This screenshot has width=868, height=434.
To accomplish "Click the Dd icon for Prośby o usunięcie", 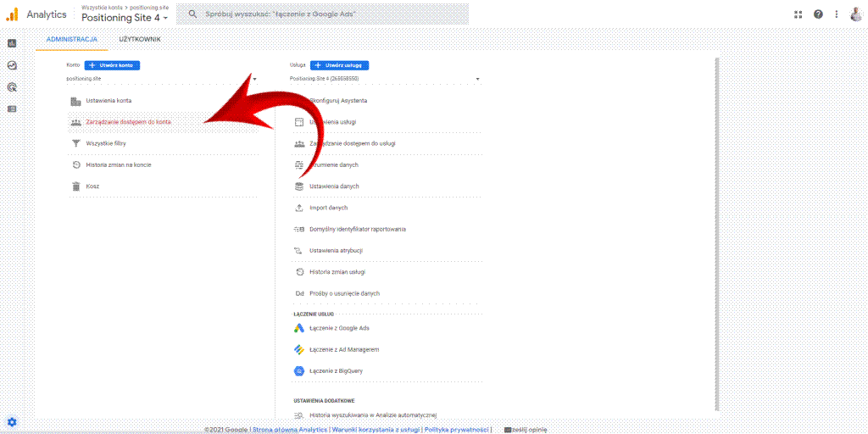I will point(299,293).
